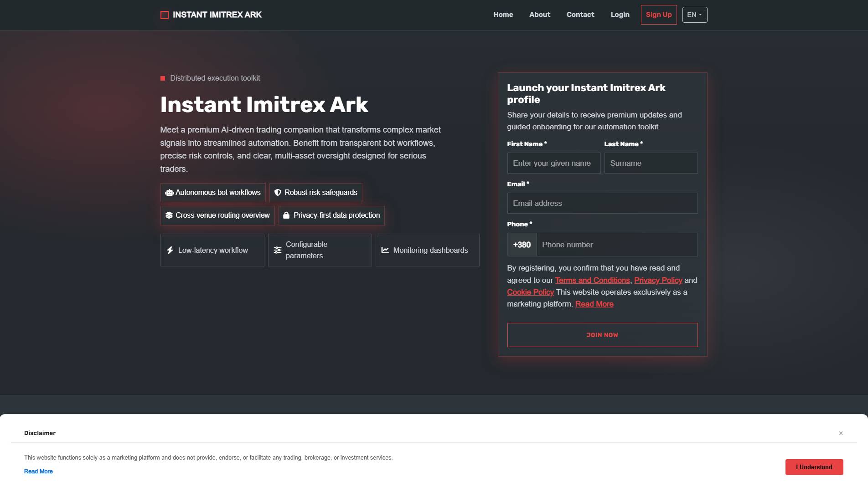Open the Terms and Conditions link
This screenshot has height=491, width=868.
click(592, 281)
